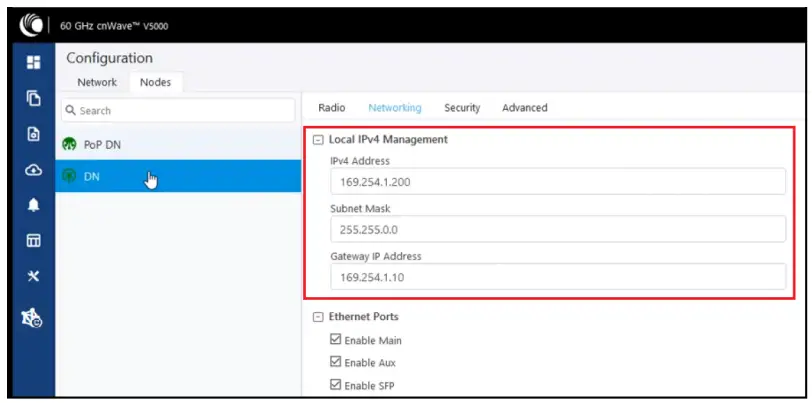Click the node Search box

pyautogui.click(x=178, y=110)
